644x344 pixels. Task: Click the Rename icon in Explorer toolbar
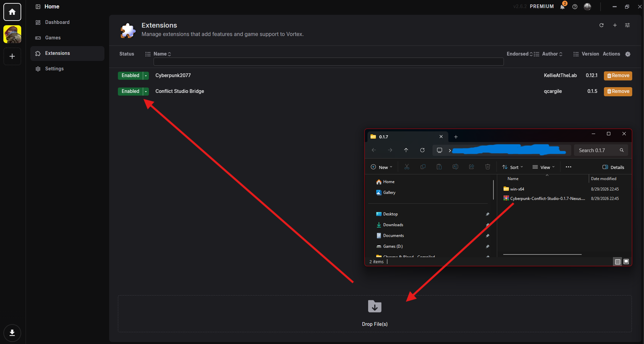tap(455, 167)
